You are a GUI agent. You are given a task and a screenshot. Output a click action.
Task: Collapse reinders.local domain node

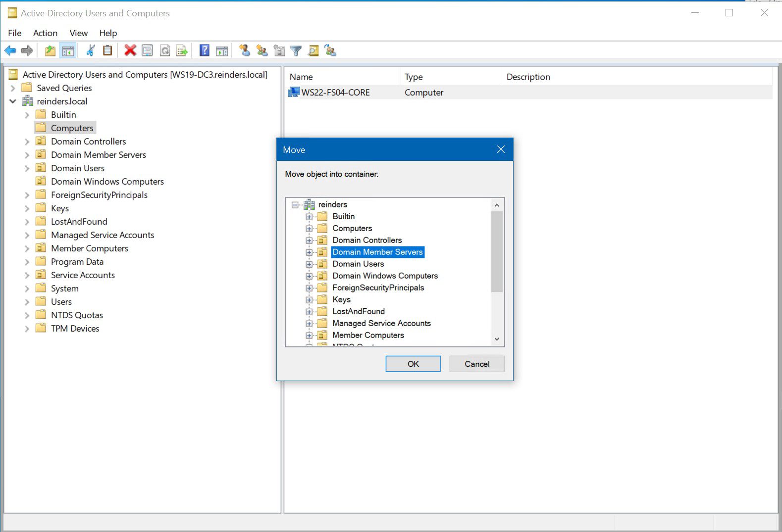point(13,101)
